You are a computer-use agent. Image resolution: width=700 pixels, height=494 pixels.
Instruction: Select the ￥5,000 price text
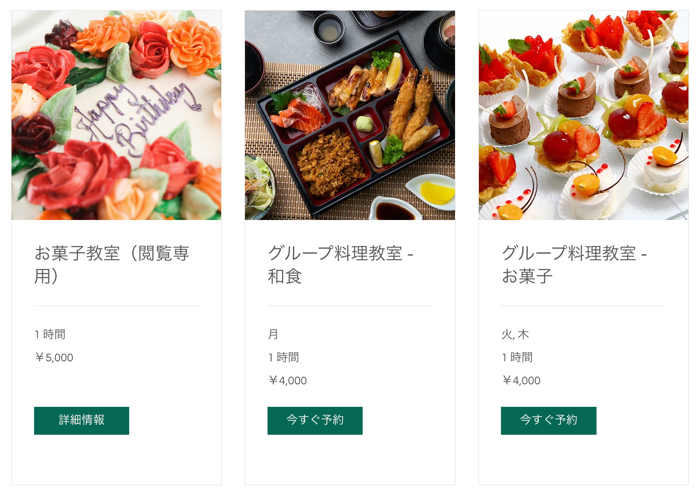click(54, 357)
